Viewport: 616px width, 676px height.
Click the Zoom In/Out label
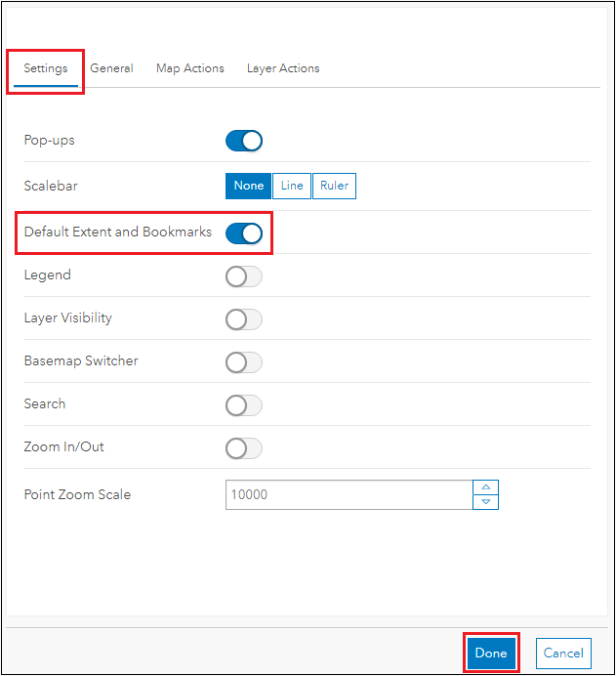pos(63,447)
